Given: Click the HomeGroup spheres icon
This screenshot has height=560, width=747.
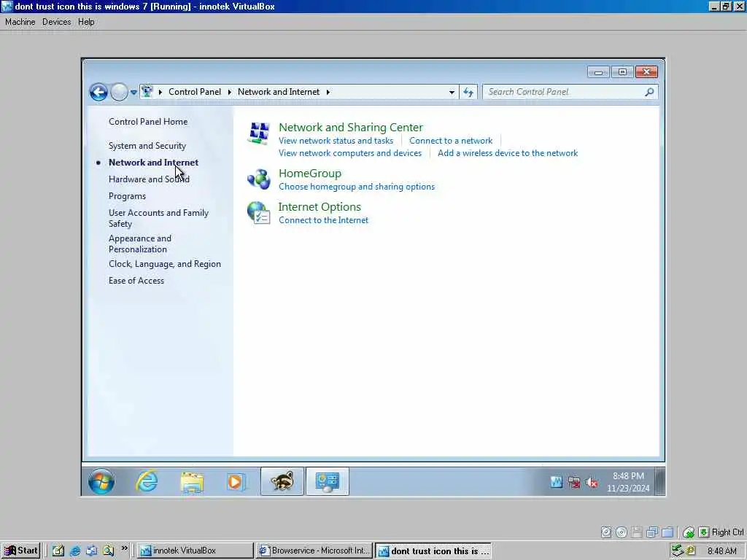Looking at the screenshot, I should point(259,179).
